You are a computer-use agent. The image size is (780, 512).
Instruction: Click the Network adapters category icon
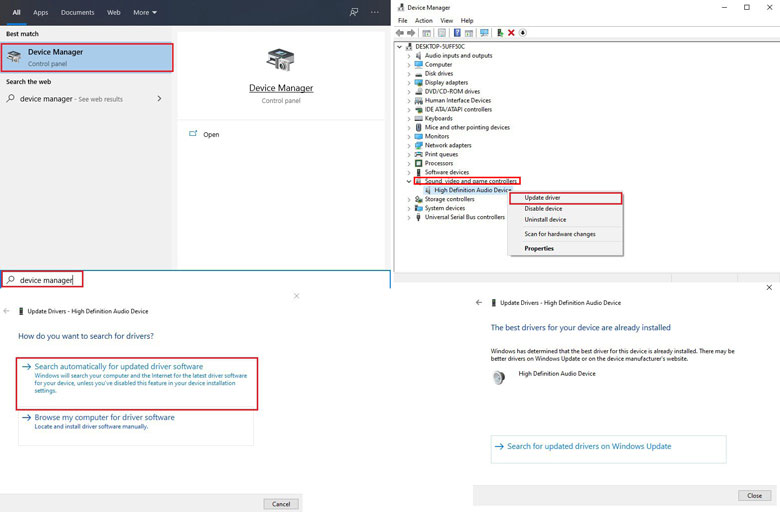[x=418, y=145]
